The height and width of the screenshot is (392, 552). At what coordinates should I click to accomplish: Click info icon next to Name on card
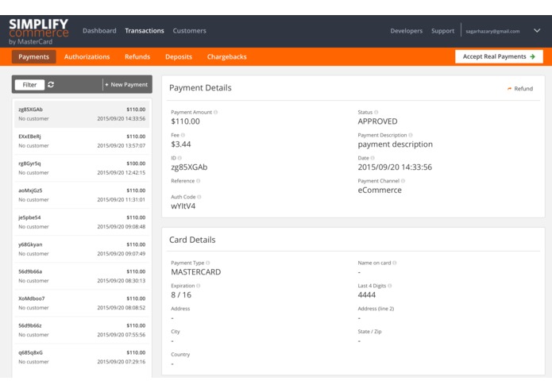click(x=394, y=263)
